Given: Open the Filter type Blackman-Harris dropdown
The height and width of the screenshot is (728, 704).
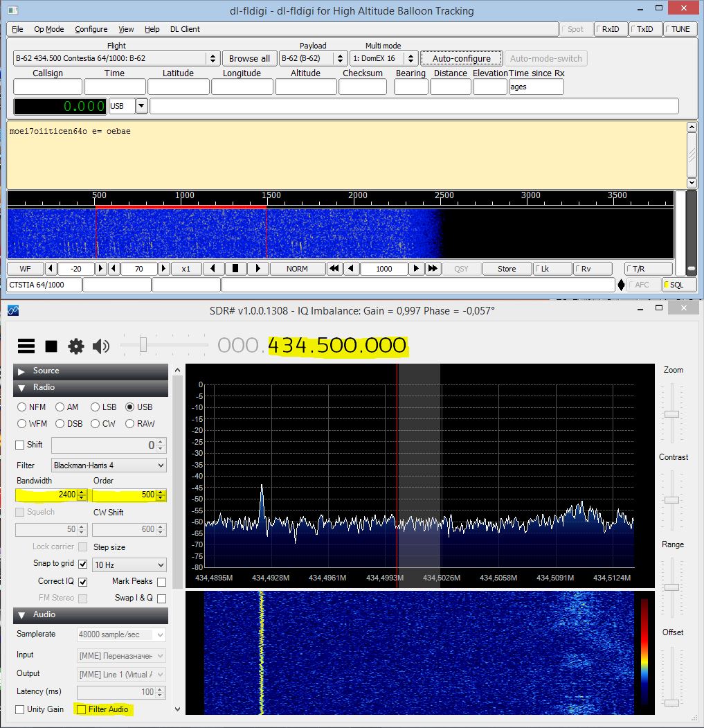Looking at the screenshot, I should (x=109, y=465).
